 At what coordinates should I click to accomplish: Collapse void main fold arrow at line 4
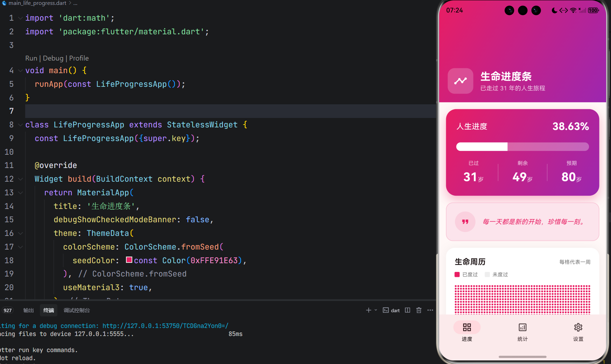coord(20,71)
